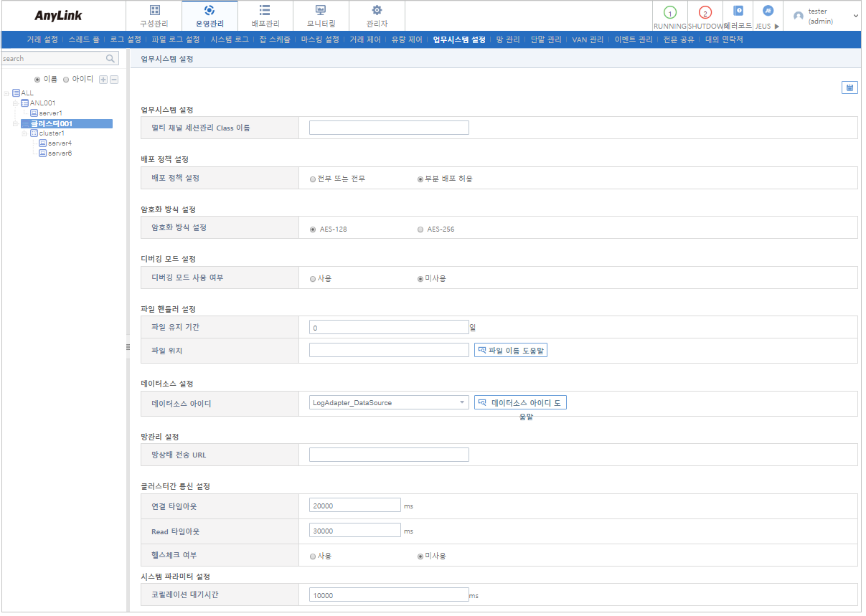This screenshot has width=866, height=616.
Task: Click the expand-all plus icon
Action: [103, 79]
